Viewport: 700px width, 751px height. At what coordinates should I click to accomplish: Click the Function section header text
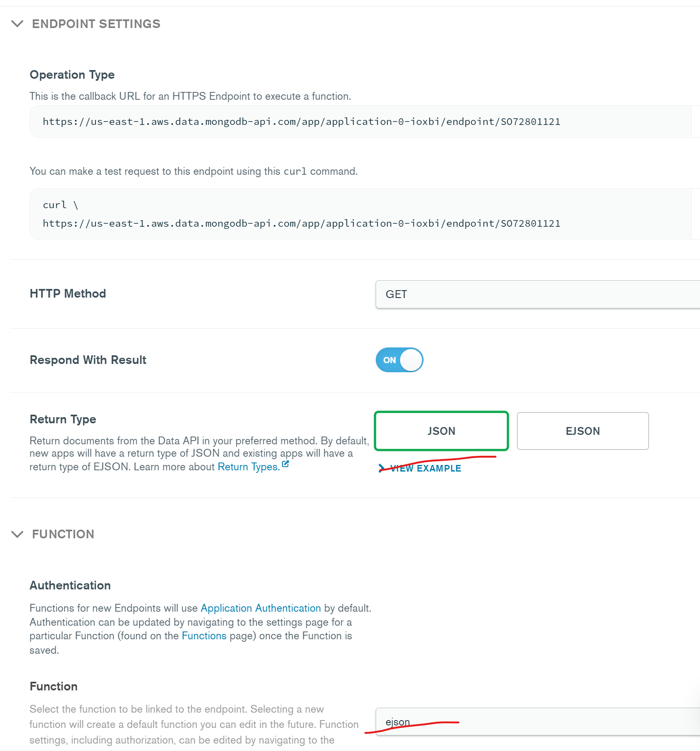63,534
